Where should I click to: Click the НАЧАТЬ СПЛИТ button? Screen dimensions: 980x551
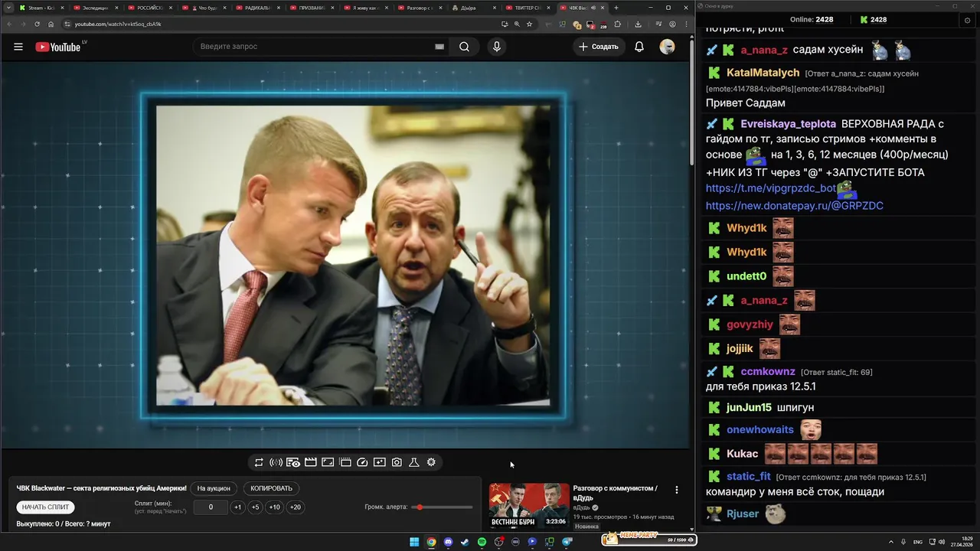(45, 507)
